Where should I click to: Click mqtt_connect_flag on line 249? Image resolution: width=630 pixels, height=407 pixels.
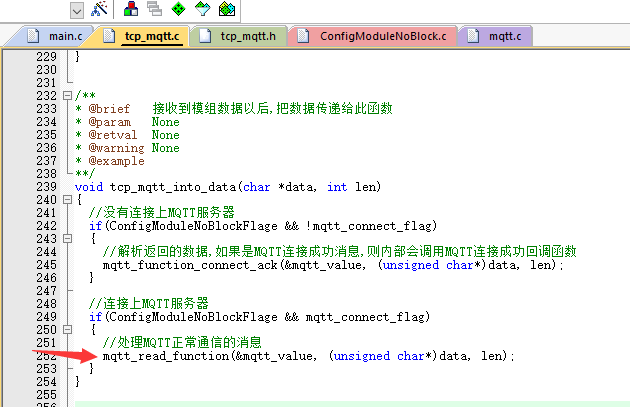pyautogui.click(x=364, y=317)
